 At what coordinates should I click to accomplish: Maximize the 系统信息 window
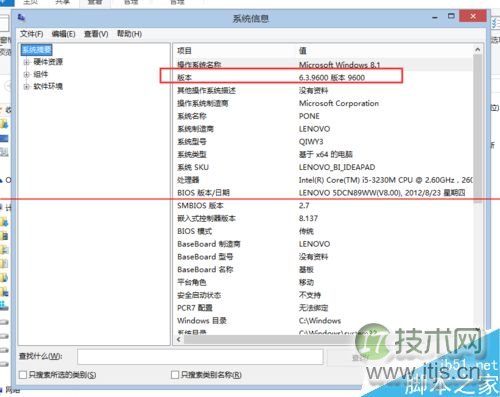pyautogui.click(x=451, y=16)
